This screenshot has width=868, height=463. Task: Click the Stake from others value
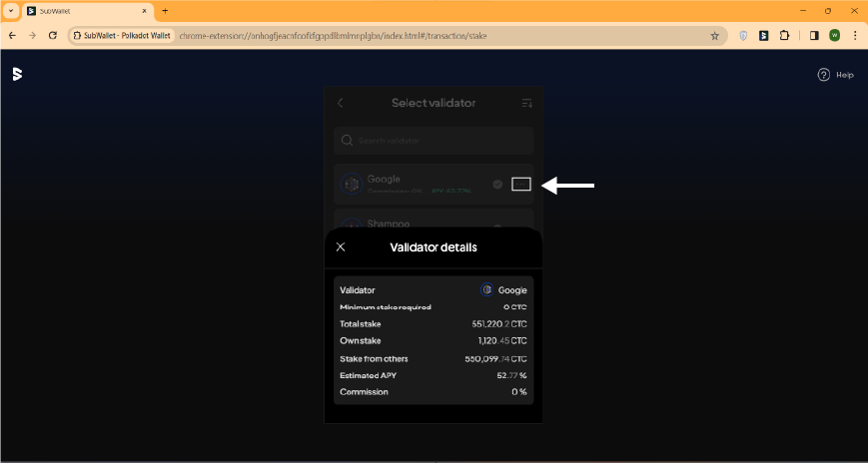pyautogui.click(x=496, y=359)
